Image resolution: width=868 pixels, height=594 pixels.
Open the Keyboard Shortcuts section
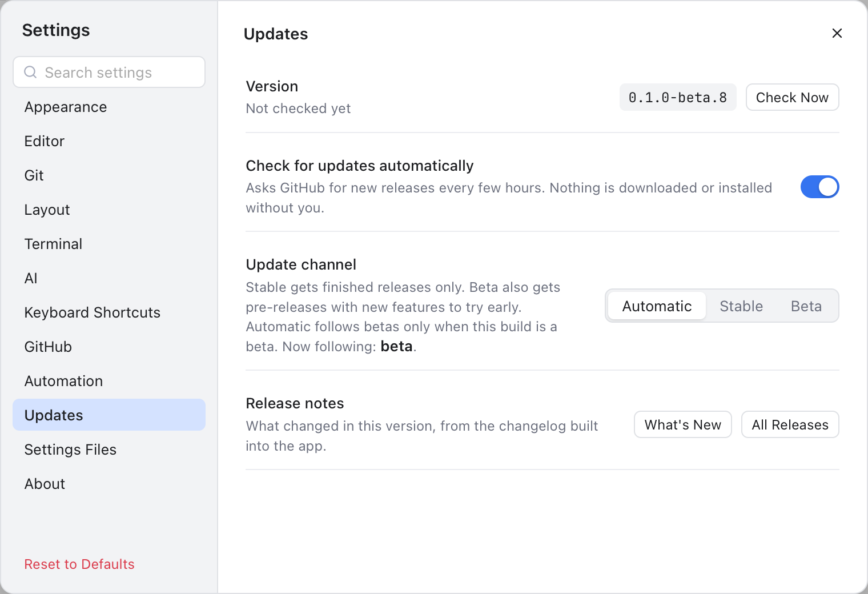pyautogui.click(x=109, y=312)
